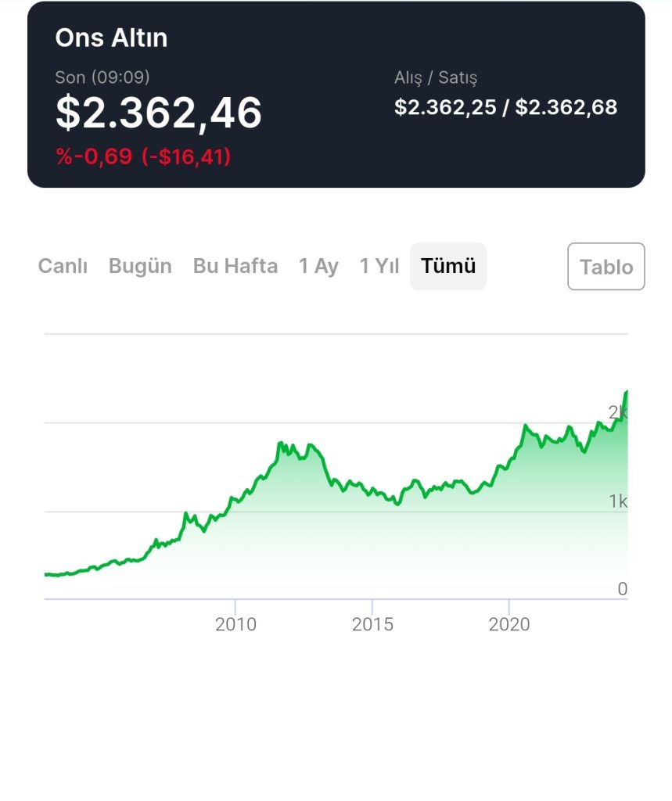Screen dimensions: 672x801
Task: Click the 2015 label on the x-axis
Action: click(x=372, y=624)
